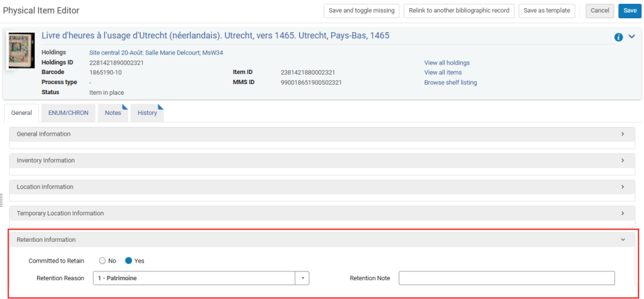The height and width of the screenshot is (299, 644).
Task: Select No for Committed to Retain
Action: coord(103,261)
